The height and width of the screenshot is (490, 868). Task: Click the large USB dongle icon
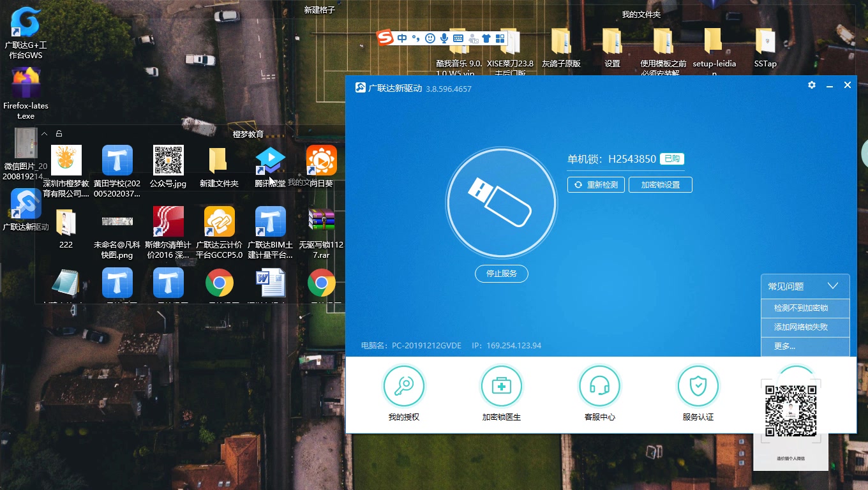502,203
